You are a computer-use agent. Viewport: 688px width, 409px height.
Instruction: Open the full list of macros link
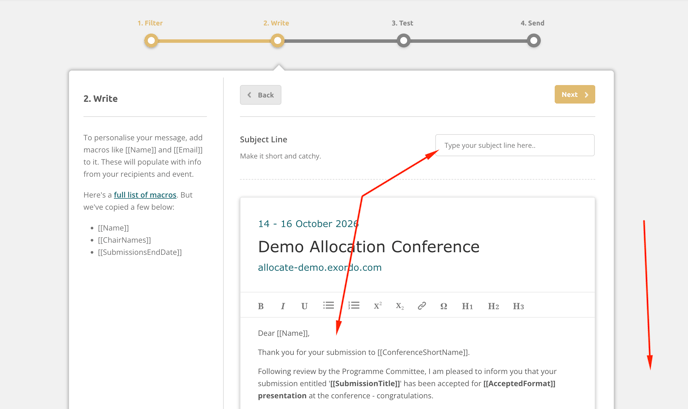tap(145, 195)
